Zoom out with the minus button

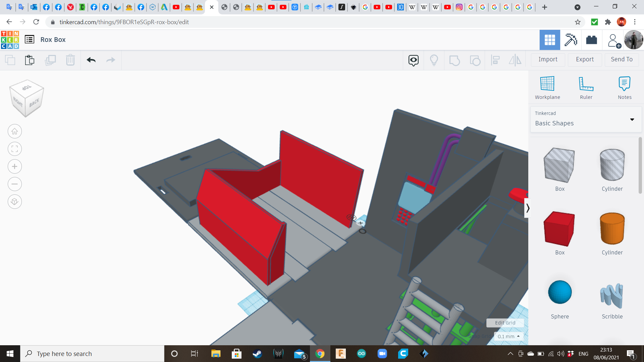pos(15,184)
